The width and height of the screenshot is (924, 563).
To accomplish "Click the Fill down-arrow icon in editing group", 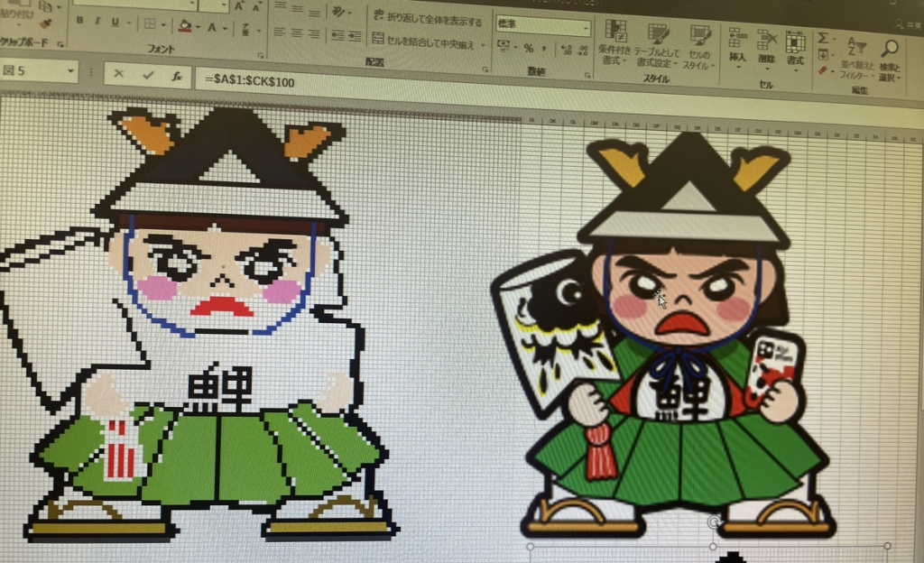I will (823, 55).
